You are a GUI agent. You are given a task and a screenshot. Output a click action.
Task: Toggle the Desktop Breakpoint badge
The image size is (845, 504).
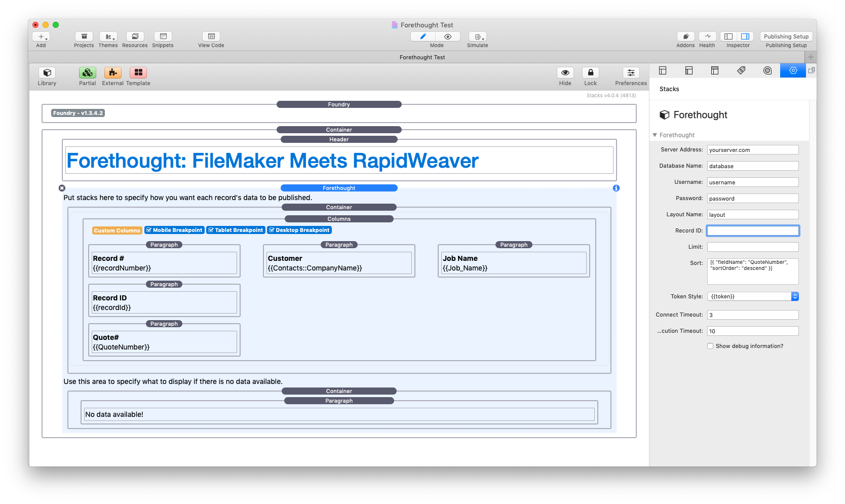coord(299,230)
